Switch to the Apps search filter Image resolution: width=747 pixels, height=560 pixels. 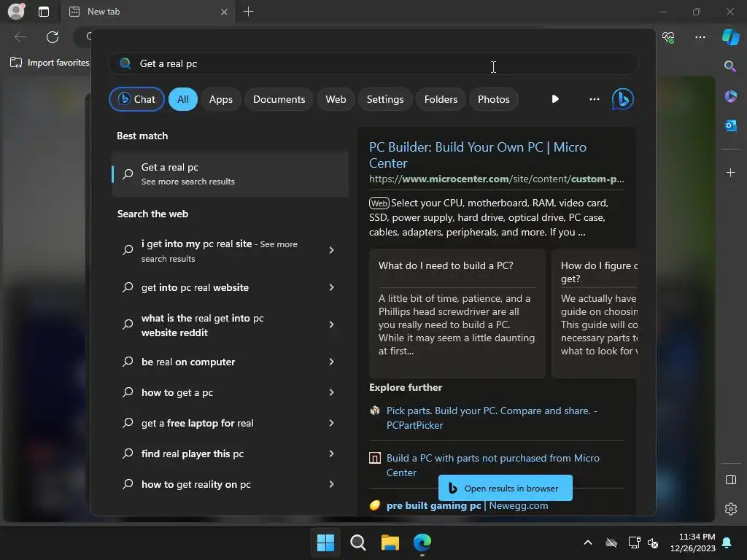pos(220,99)
